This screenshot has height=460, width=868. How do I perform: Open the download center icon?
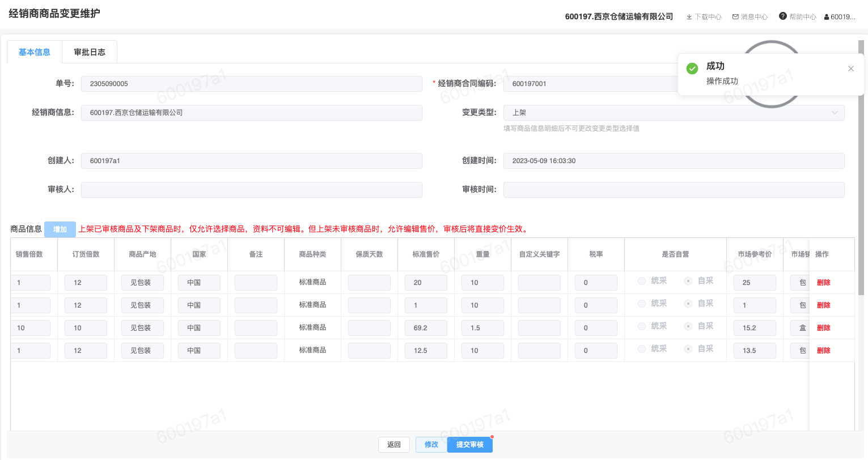pos(689,17)
